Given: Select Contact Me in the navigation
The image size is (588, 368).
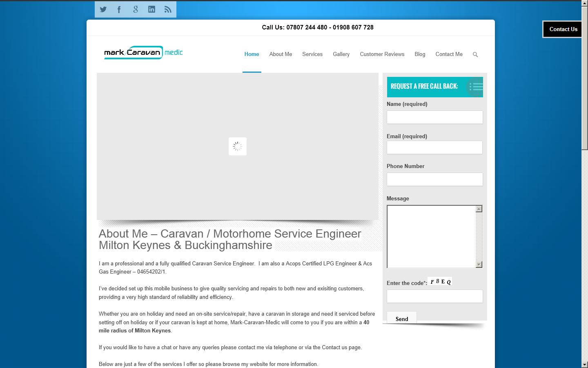Looking at the screenshot, I should (x=449, y=54).
